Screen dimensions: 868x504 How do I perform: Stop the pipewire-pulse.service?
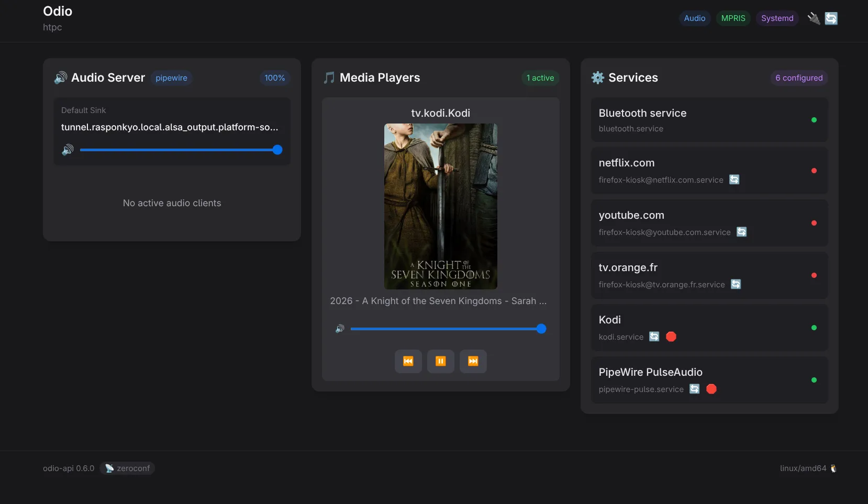tap(710, 389)
